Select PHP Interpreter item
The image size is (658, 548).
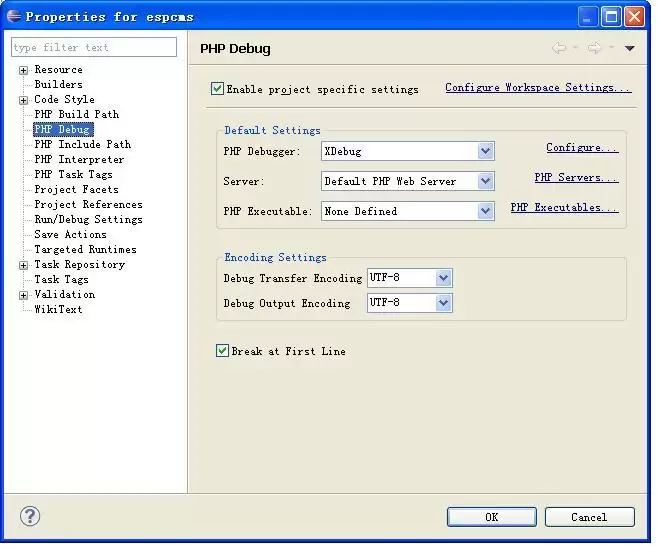[79, 159]
